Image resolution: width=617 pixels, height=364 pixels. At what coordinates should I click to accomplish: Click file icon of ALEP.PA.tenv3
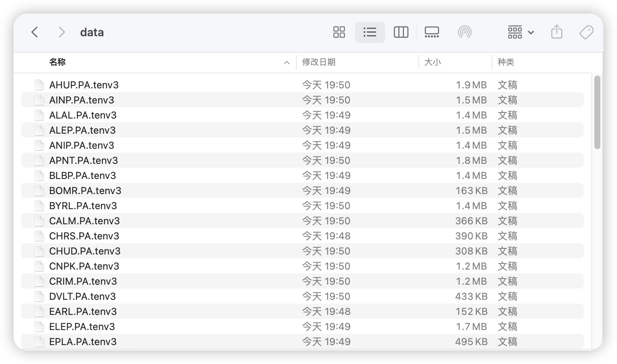coord(39,130)
